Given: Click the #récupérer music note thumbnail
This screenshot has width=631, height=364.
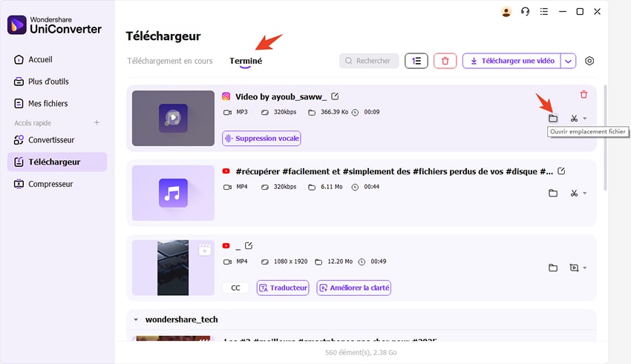Looking at the screenshot, I should pyautogui.click(x=173, y=193).
